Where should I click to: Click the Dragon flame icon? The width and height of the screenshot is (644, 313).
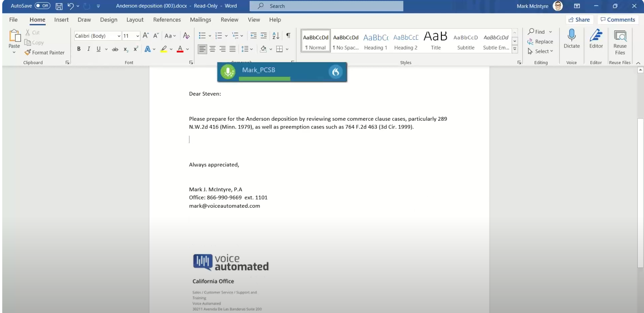click(335, 72)
